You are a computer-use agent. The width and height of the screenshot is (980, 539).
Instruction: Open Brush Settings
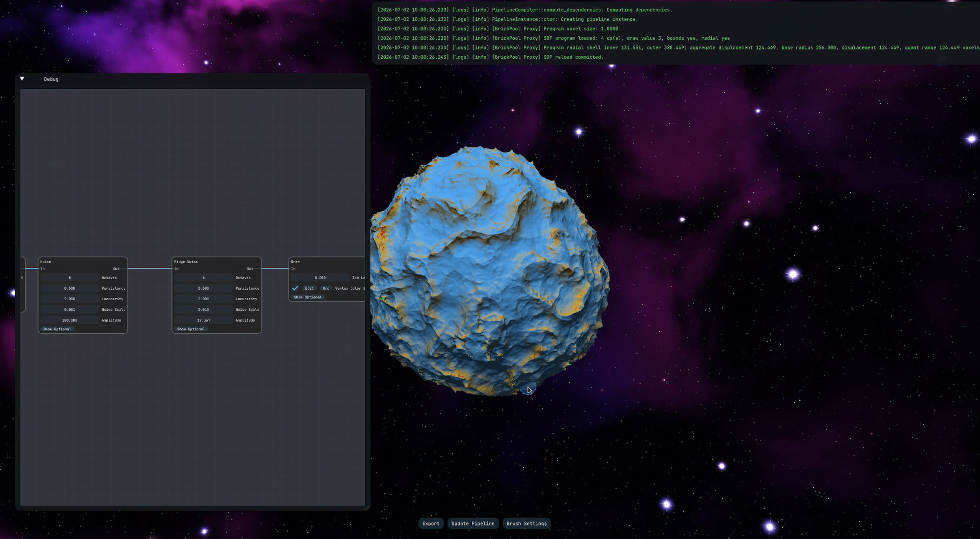coord(526,524)
